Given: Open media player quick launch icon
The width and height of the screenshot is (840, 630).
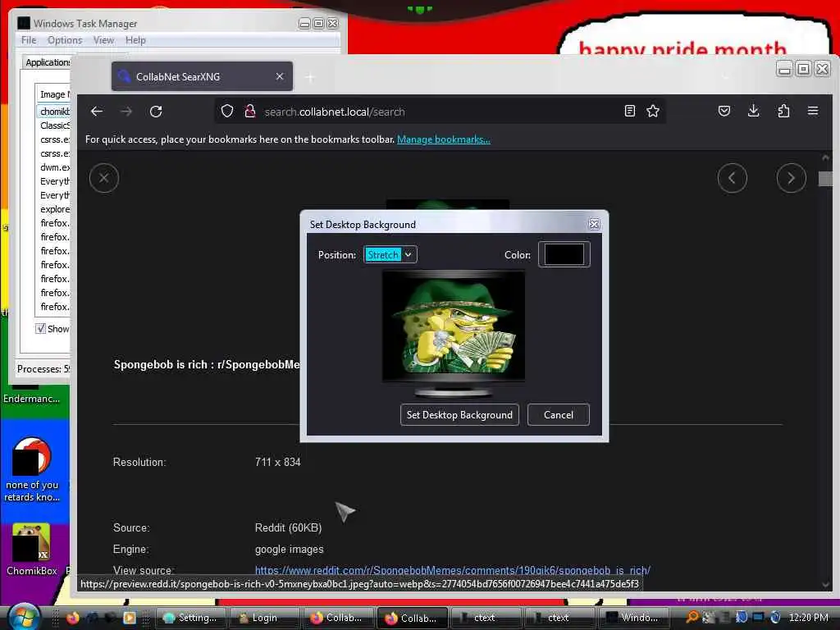Looking at the screenshot, I should pos(129,618).
